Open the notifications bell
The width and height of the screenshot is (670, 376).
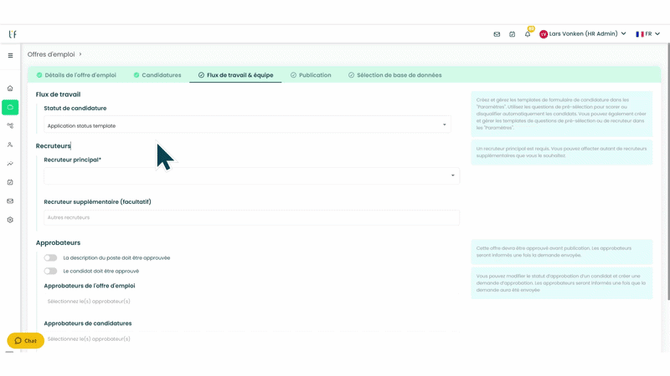click(x=528, y=34)
